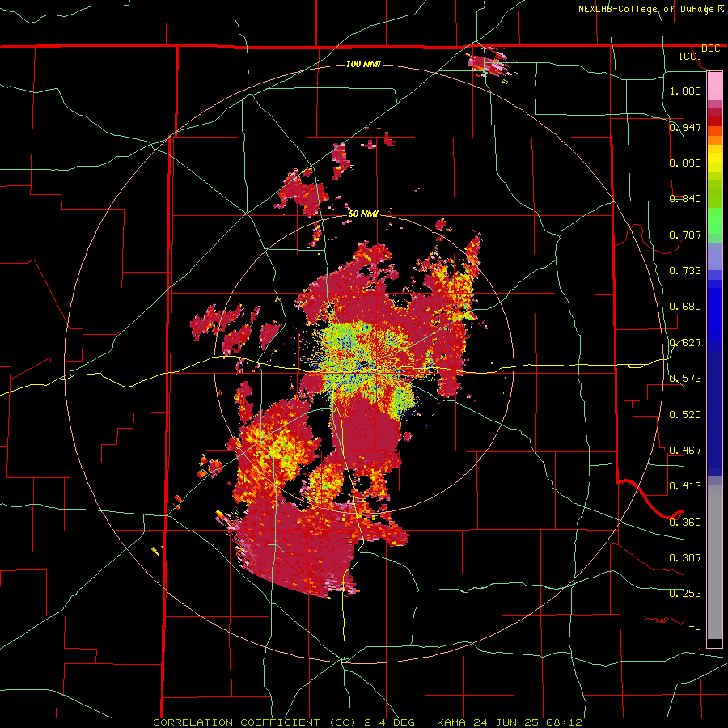The image size is (728, 728).
Task: Click the TH threshold label
Action: click(695, 629)
